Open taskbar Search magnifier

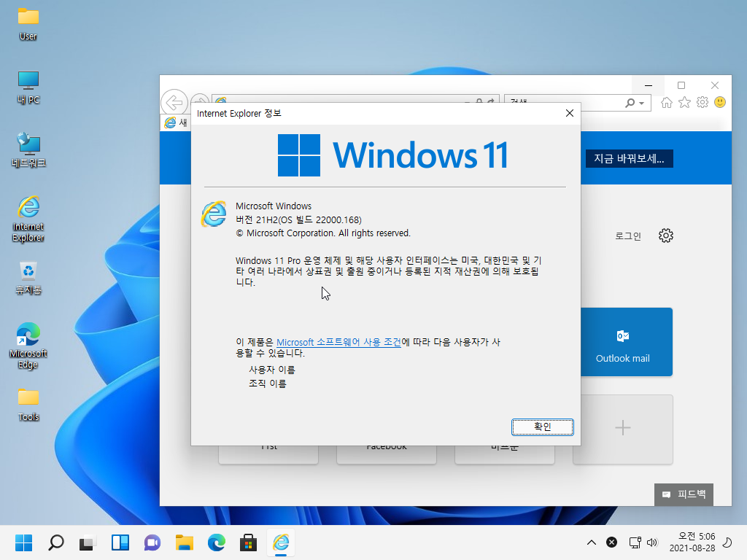[x=55, y=542]
